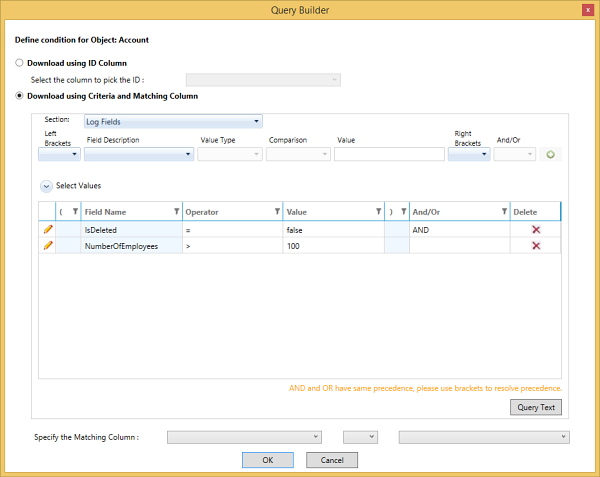Viewport: 600px width, 477px height.
Task: Select the AND cell in IsDeleted row
Action: (x=460, y=230)
